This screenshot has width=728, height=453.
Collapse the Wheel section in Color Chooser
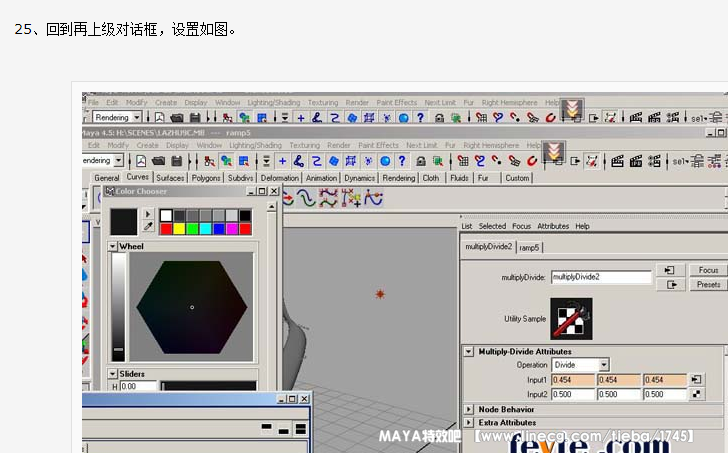click(114, 246)
